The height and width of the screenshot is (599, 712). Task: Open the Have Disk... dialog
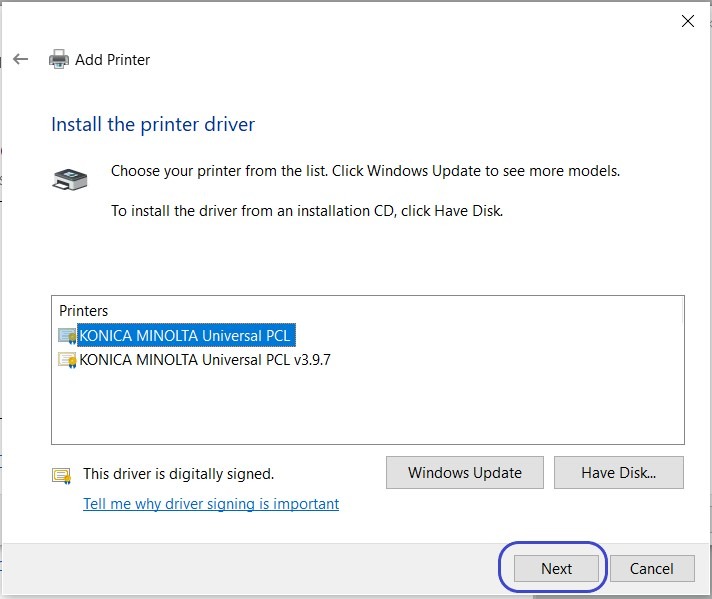[618, 473]
